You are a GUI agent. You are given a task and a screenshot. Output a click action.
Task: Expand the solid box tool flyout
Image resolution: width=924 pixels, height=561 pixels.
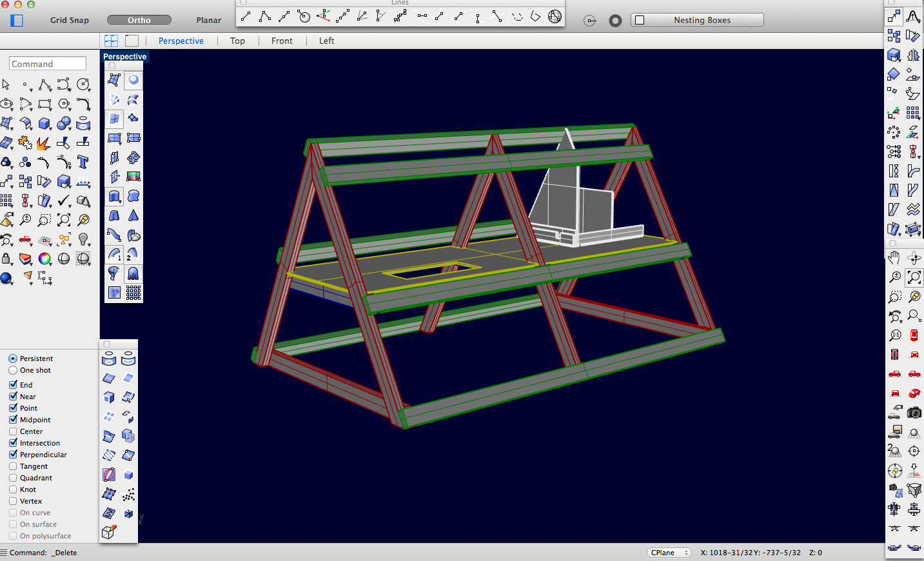point(44,123)
